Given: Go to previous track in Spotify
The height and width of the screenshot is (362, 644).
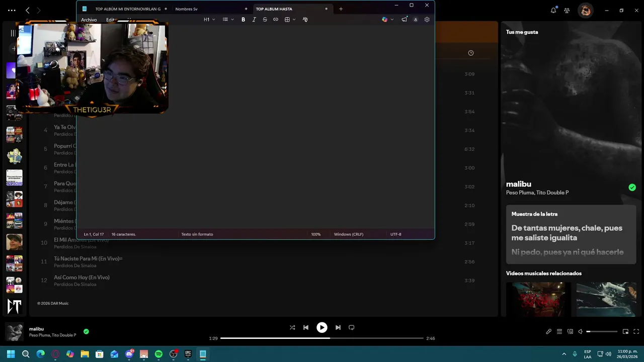Looking at the screenshot, I should point(306,327).
